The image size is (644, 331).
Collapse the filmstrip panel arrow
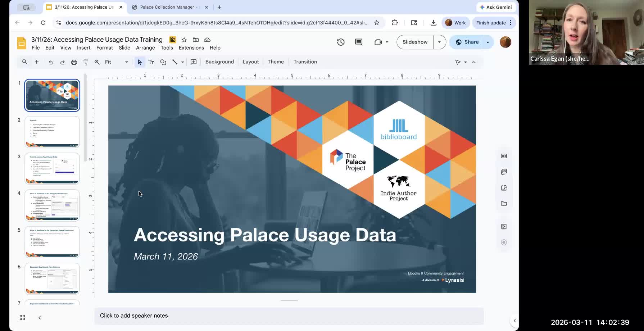40,317
